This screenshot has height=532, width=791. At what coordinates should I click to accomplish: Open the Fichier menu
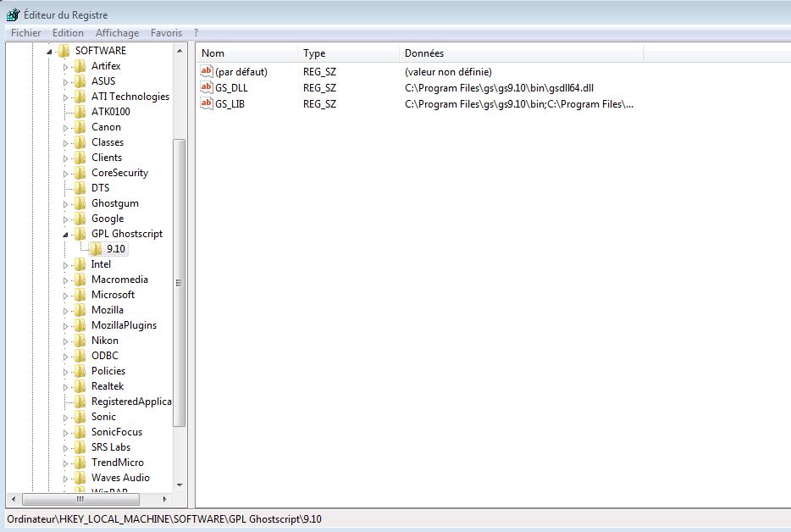point(25,33)
